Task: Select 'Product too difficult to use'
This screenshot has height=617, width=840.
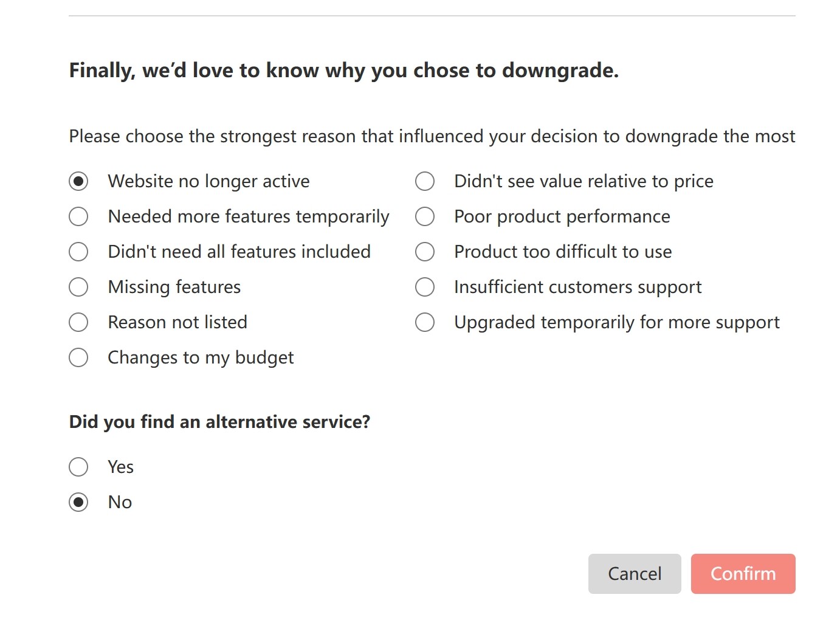Action: click(x=425, y=252)
